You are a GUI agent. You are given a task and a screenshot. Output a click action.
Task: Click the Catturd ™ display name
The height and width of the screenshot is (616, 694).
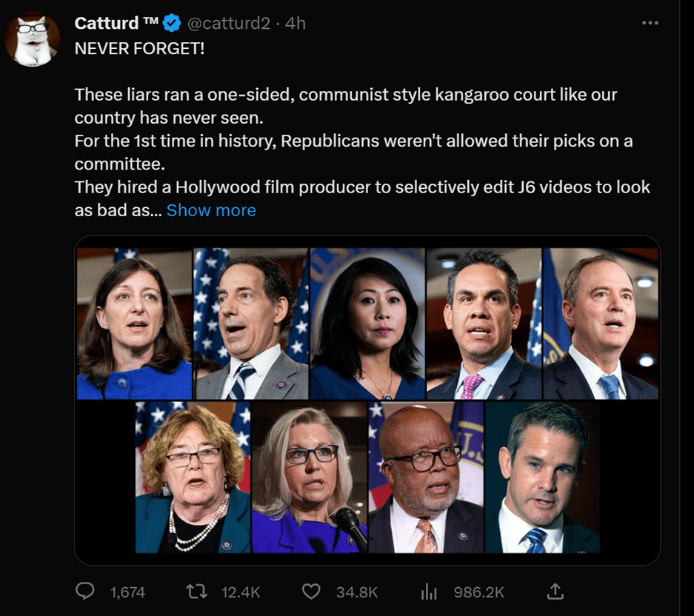point(116,24)
